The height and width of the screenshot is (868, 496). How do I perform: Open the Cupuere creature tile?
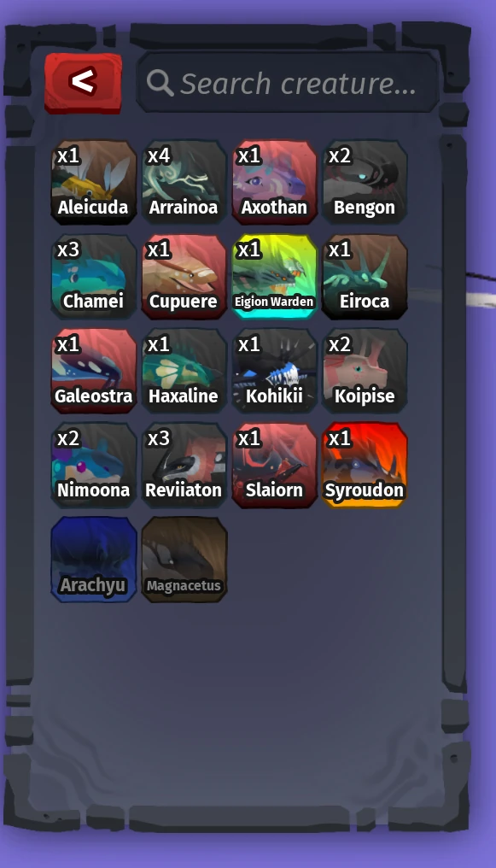184,276
